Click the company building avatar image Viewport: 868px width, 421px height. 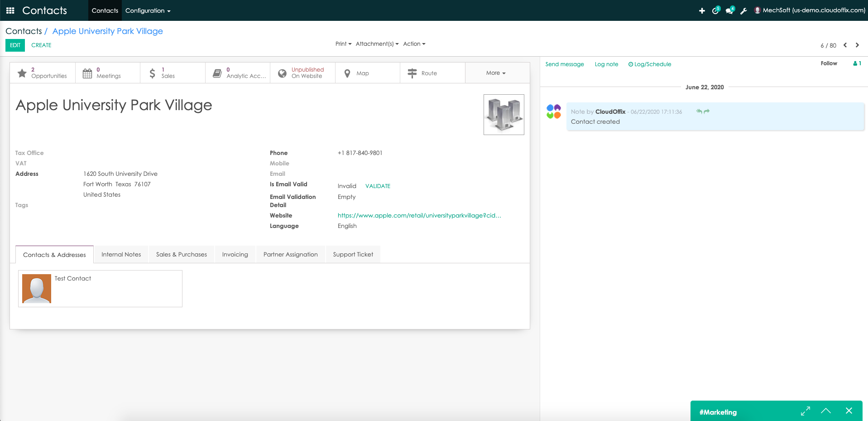pos(504,115)
